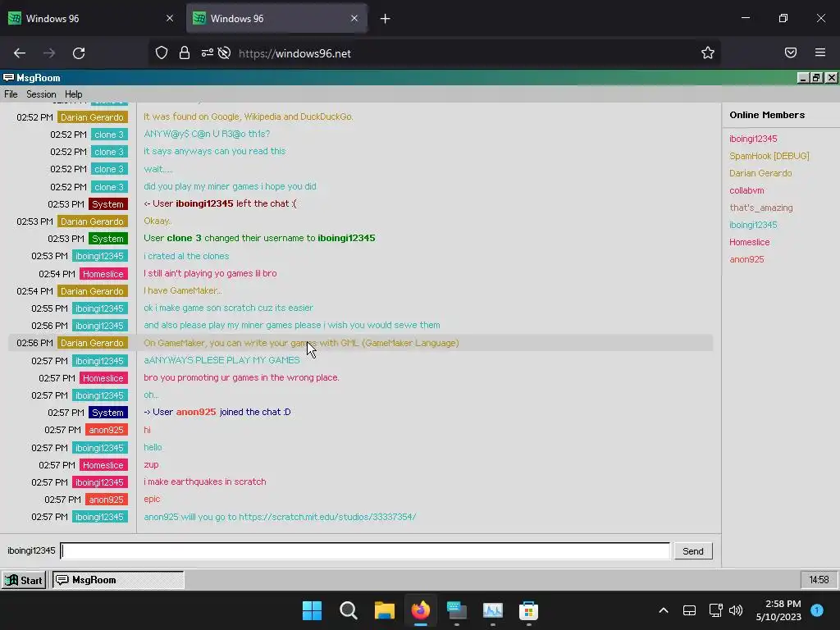Click anon925 name tag next to 'epic'
The width and height of the screenshot is (840, 630).
coord(106,500)
